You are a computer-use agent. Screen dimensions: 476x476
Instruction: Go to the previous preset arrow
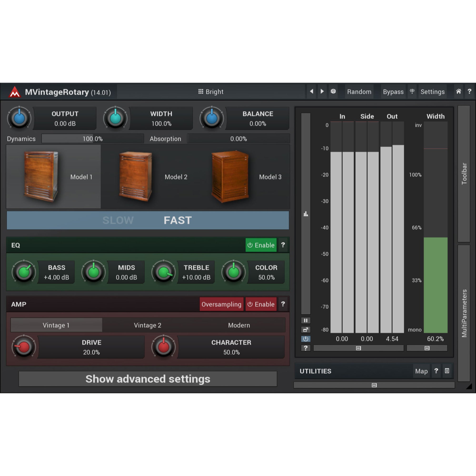click(311, 92)
